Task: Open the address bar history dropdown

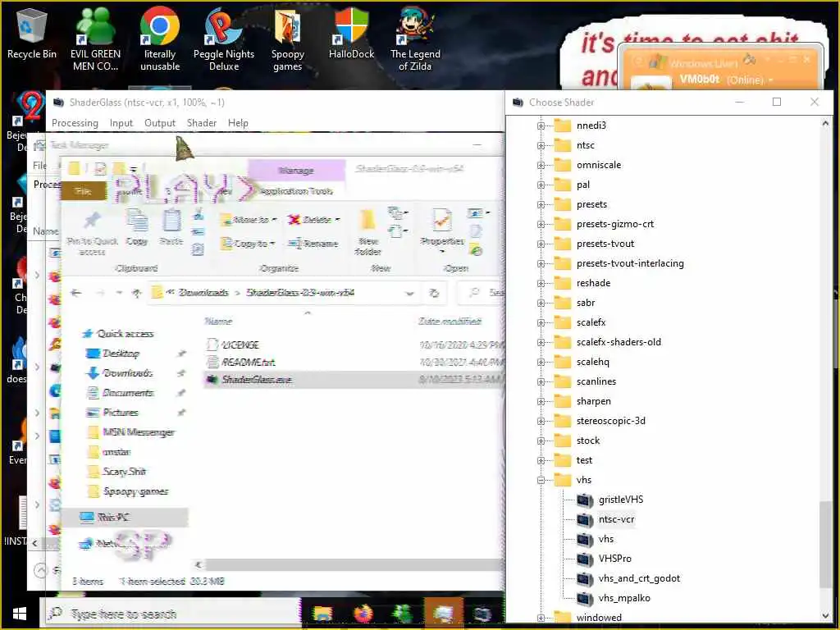Action: [x=410, y=293]
